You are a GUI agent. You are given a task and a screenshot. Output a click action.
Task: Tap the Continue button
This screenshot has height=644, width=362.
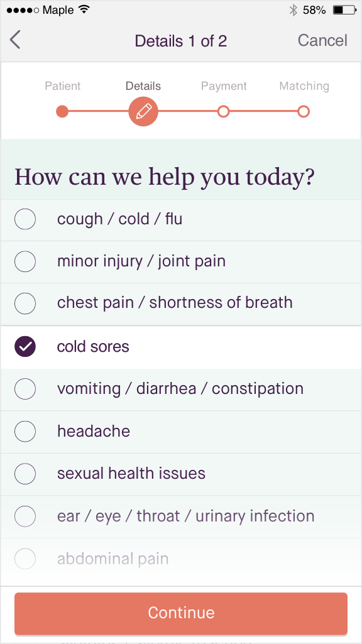(181, 613)
